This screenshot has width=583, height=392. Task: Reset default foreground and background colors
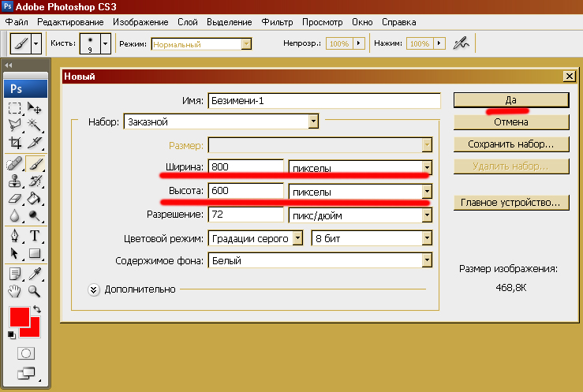click(x=12, y=335)
